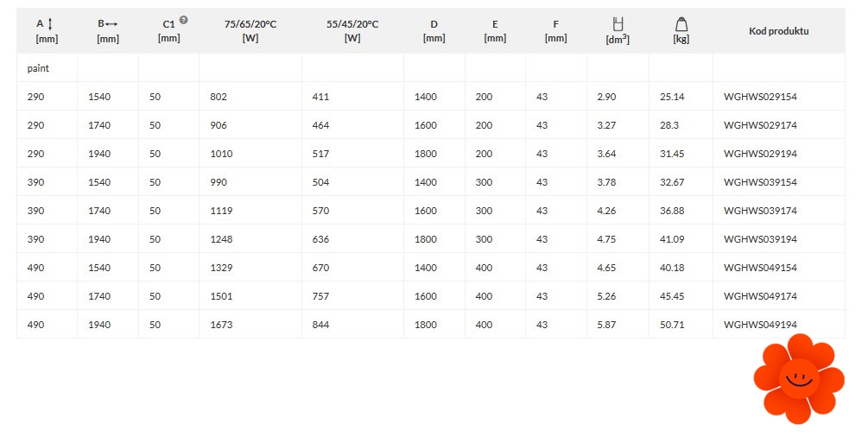Click the D [mm] column header
The width and height of the screenshot is (868, 443).
click(434, 31)
